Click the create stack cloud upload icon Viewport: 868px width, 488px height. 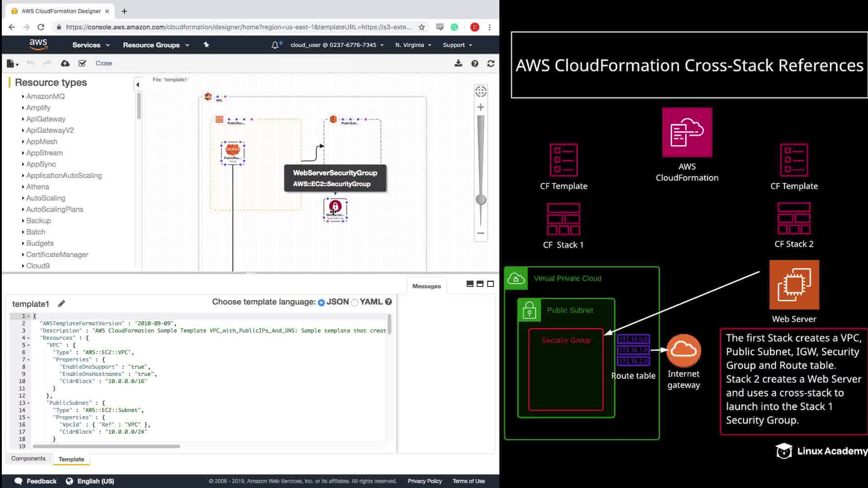point(65,63)
